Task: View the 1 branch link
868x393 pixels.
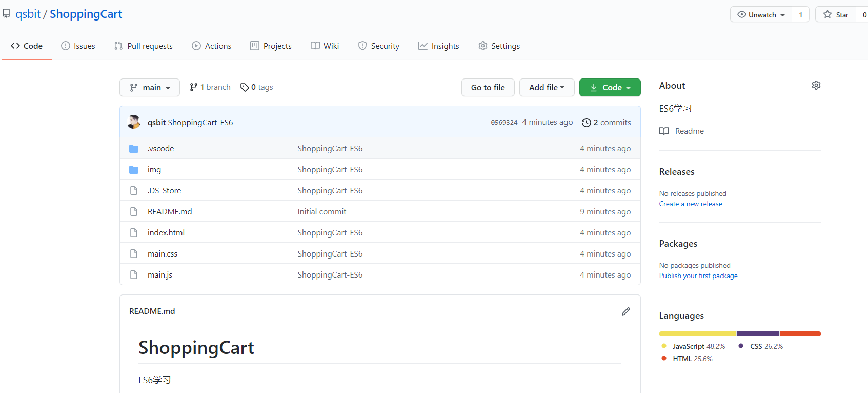Action: pos(210,87)
